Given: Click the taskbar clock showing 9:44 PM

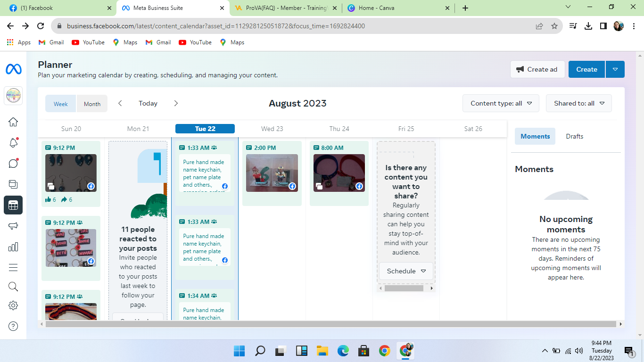Looking at the screenshot, I should 602,351.
